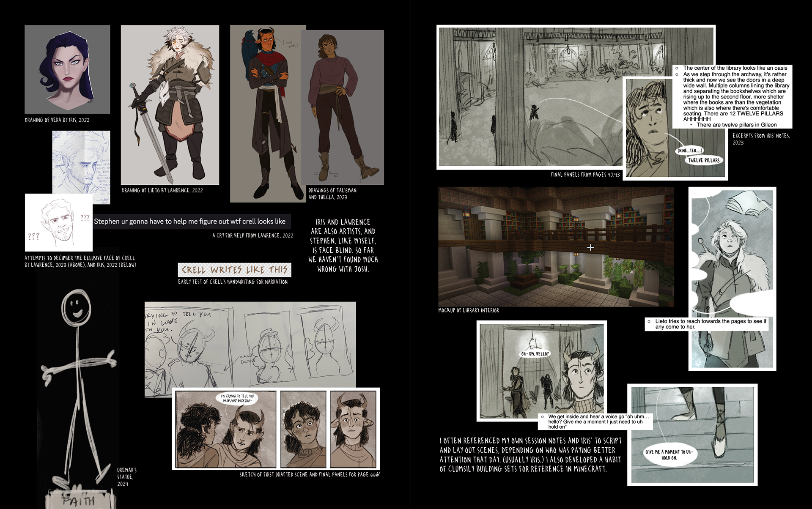Click the 'Oh- um, hello?' speech bubble
The width and height of the screenshot is (812, 509).
point(535,354)
